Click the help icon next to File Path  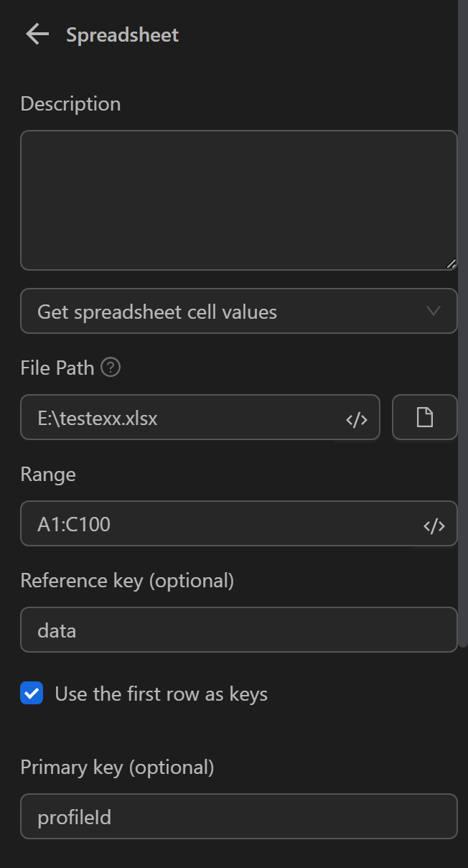[111, 368]
